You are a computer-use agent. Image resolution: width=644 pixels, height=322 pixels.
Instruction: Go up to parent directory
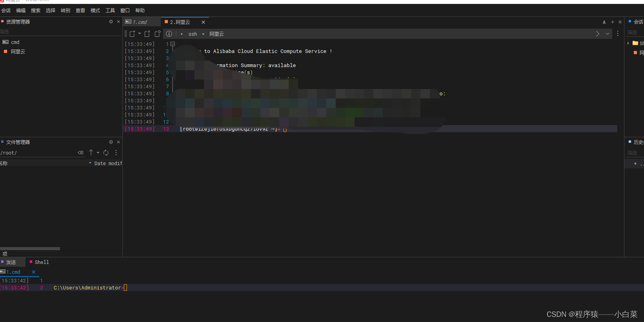tap(91, 153)
